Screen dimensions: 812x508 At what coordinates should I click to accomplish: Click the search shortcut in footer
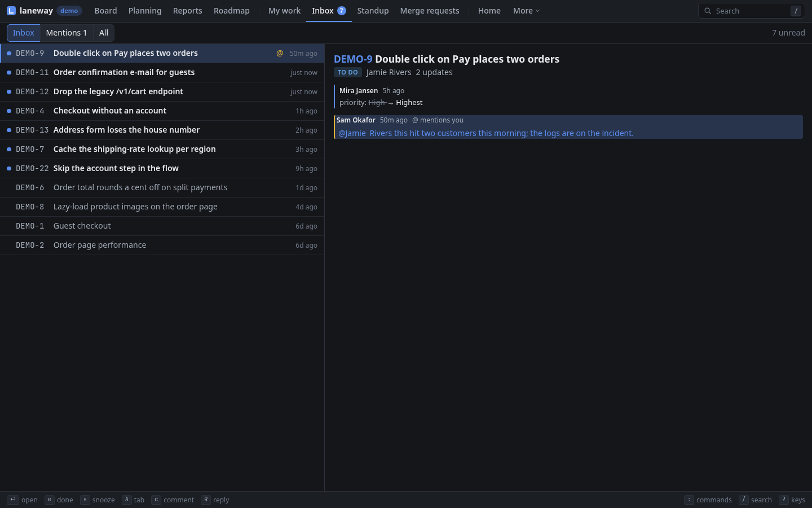pyautogui.click(x=755, y=500)
